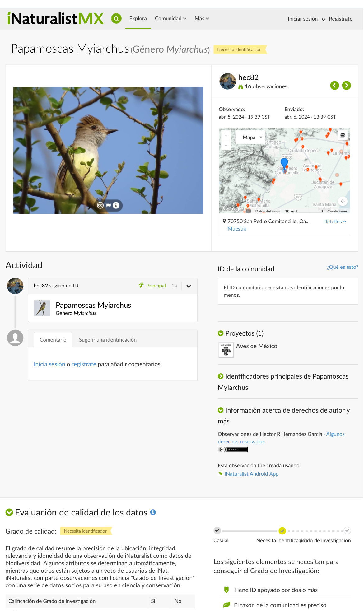364x611 pixels.
Task: Re-center the map with the crosshair icon
Action: [343, 201]
